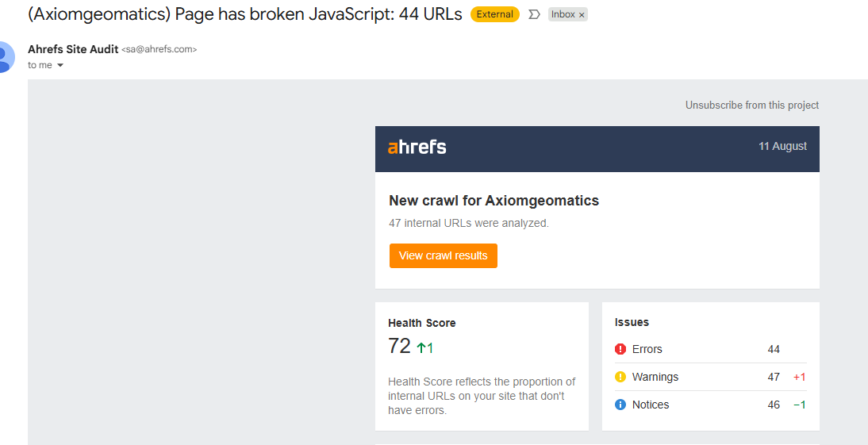Click the email subject heading
Screen dimensions: 868x445
coord(244,13)
